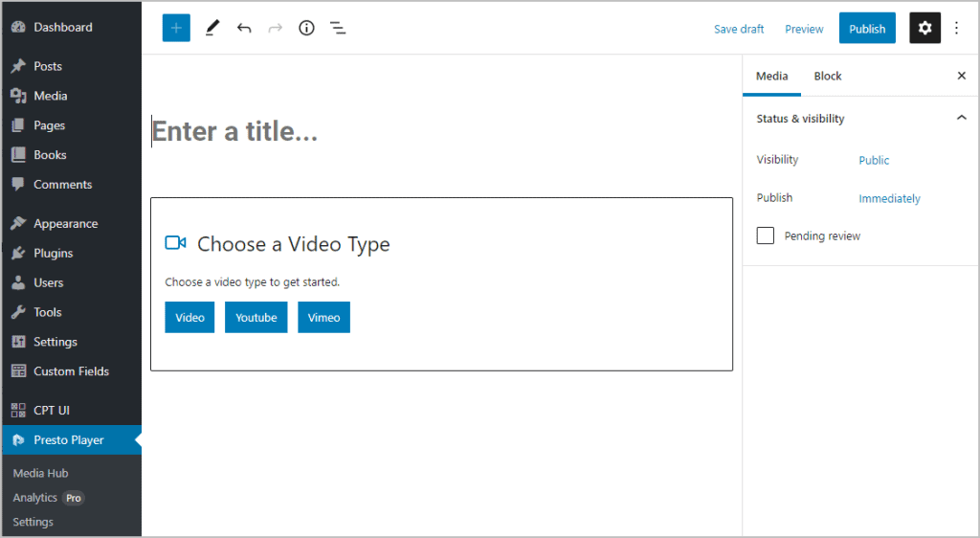The height and width of the screenshot is (538, 980).
Task: Click the Comments bubble icon
Action: click(x=19, y=184)
